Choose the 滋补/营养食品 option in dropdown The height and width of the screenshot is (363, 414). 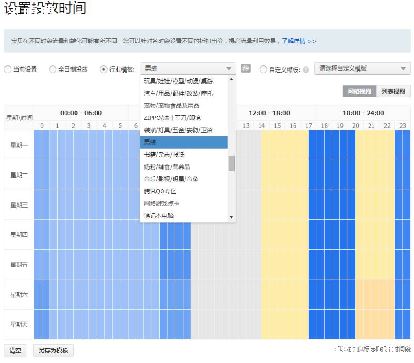click(184, 105)
